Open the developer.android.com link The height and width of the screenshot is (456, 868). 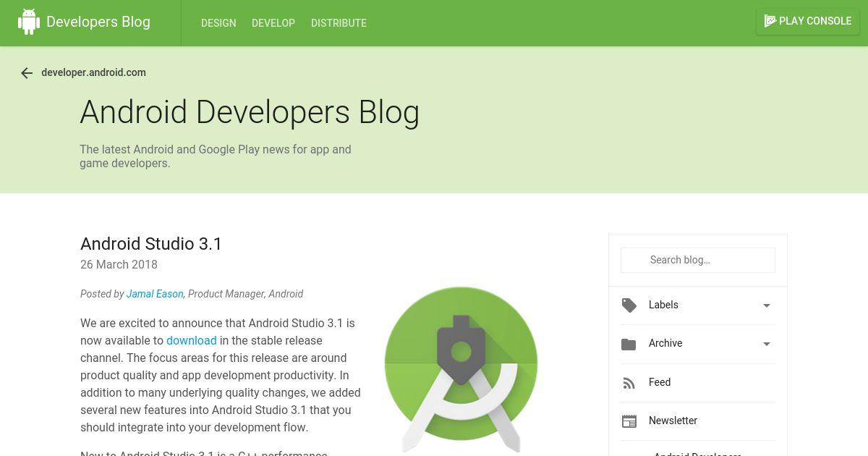94,72
